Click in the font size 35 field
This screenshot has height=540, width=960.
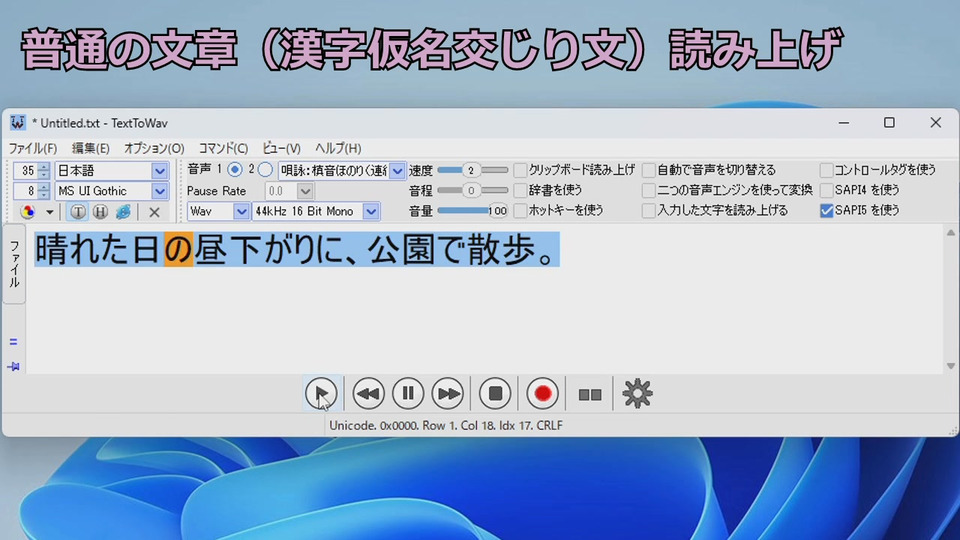click(26, 171)
